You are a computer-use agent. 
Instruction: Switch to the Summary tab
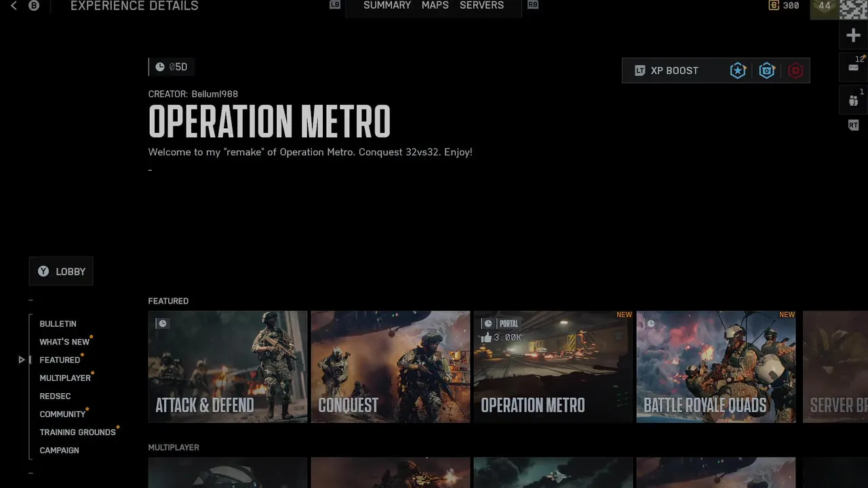pos(387,5)
